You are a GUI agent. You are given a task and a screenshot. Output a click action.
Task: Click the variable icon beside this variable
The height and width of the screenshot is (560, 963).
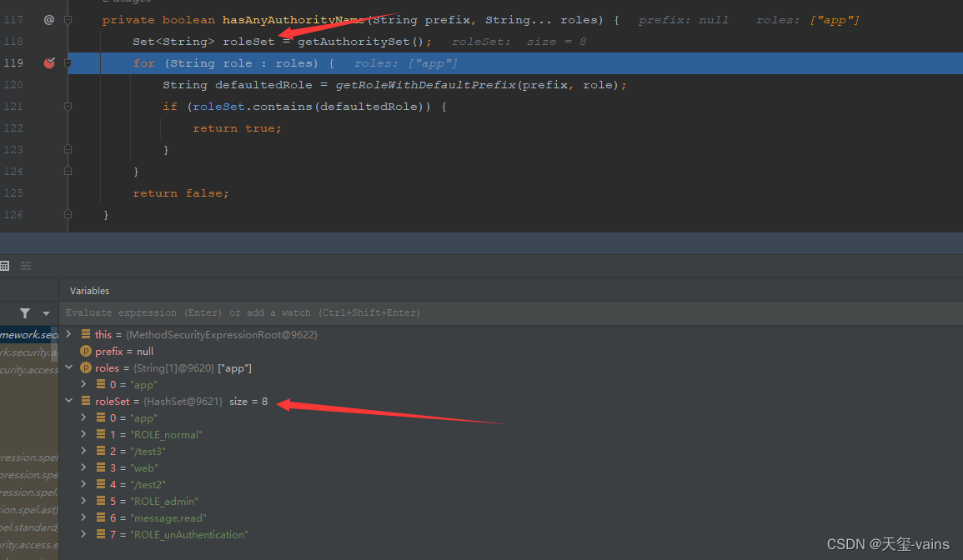tap(86, 334)
